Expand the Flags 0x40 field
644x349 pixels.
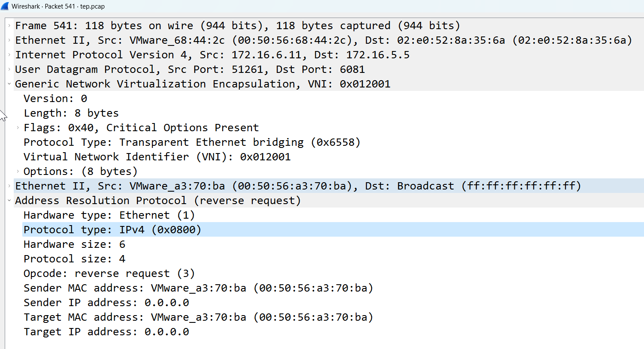coord(18,128)
